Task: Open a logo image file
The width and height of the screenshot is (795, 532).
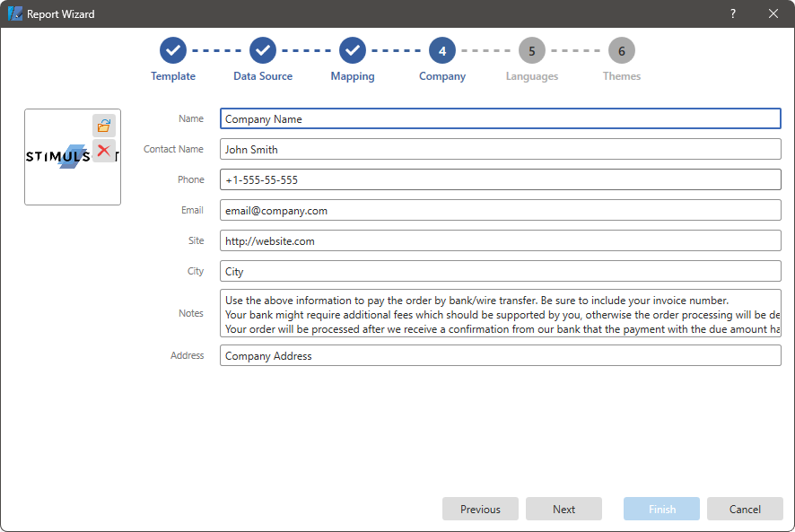Action: pos(104,126)
